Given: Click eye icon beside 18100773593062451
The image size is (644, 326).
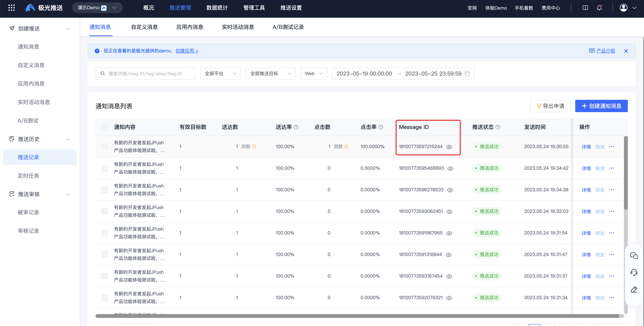Looking at the screenshot, I should coord(449,212).
